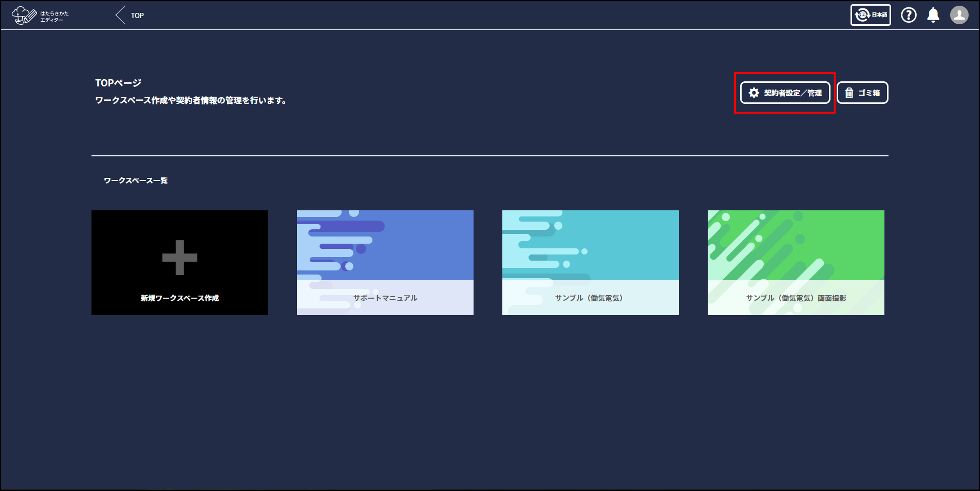Open the help question mark icon

coord(908,15)
